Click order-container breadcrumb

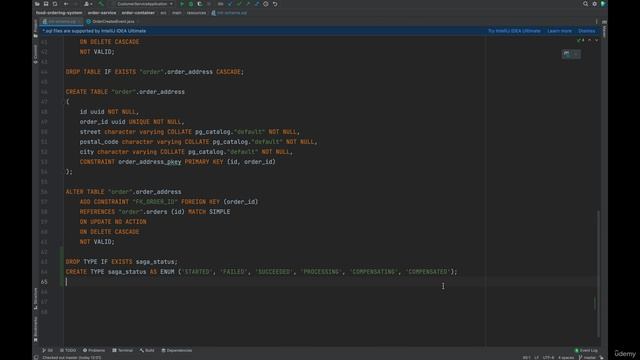click(x=138, y=13)
